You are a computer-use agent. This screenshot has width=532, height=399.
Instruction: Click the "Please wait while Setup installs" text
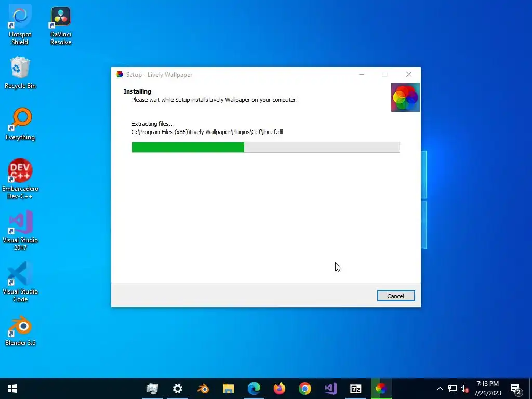[x=215, y=100]
